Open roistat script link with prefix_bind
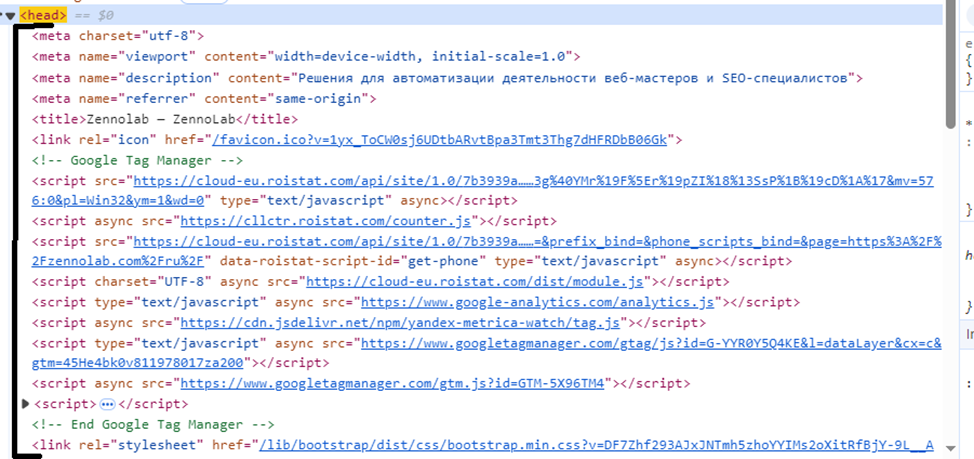 click(x=537, y=242)
